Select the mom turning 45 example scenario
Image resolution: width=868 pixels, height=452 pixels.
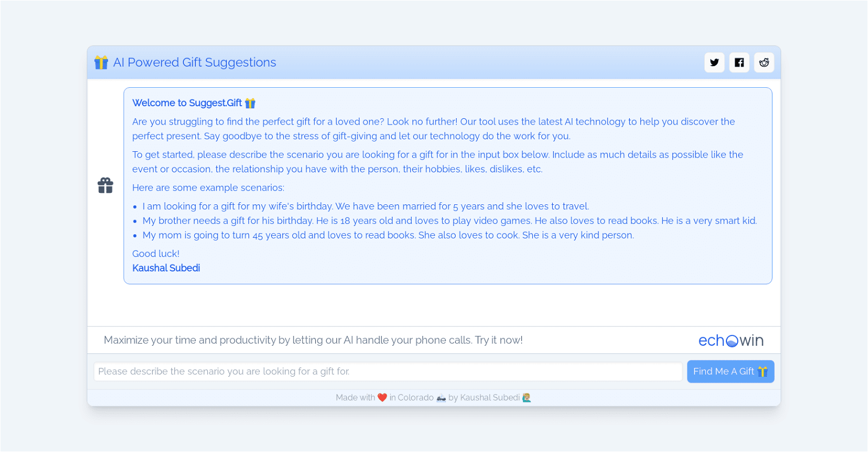[388, 235]
